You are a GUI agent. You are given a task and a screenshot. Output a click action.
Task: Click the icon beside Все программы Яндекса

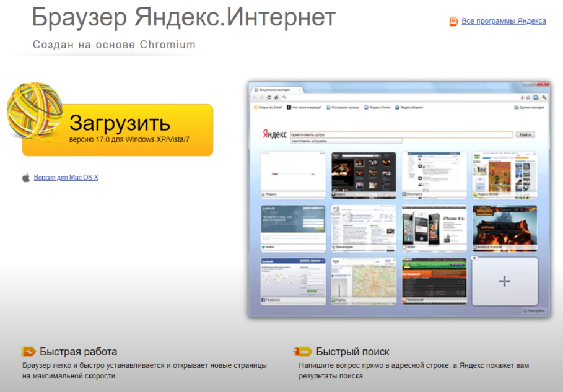(x=453, y=21)
